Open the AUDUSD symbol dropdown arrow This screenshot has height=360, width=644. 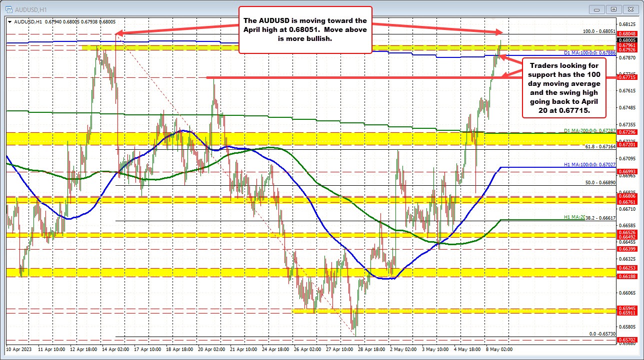pos(9,22)
